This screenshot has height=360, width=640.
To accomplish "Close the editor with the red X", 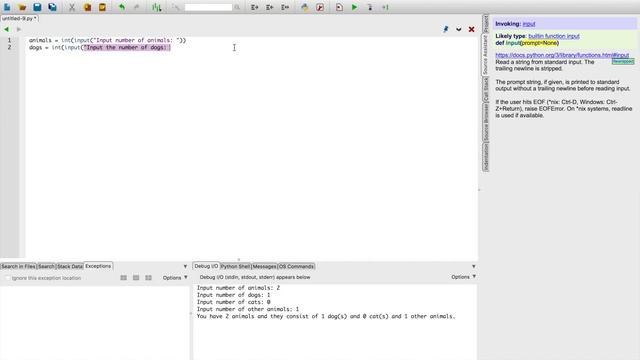I will coord(471,29).
